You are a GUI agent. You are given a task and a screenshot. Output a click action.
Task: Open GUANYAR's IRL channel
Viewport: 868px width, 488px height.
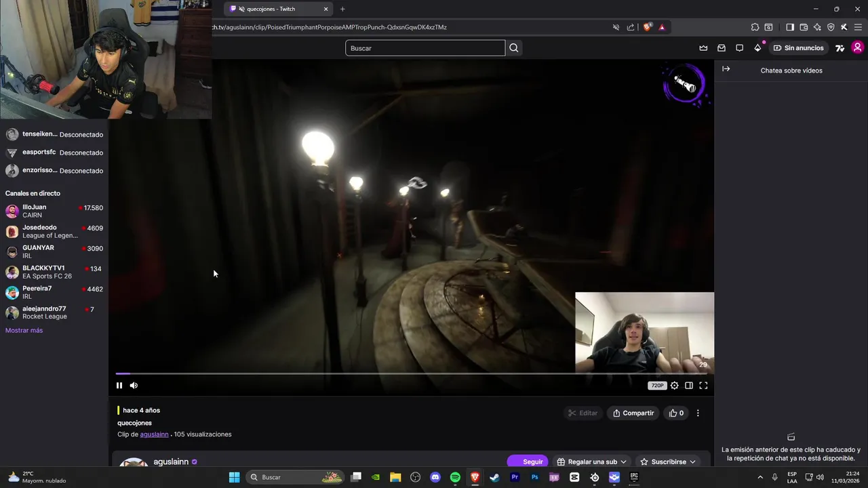[54, 251]
